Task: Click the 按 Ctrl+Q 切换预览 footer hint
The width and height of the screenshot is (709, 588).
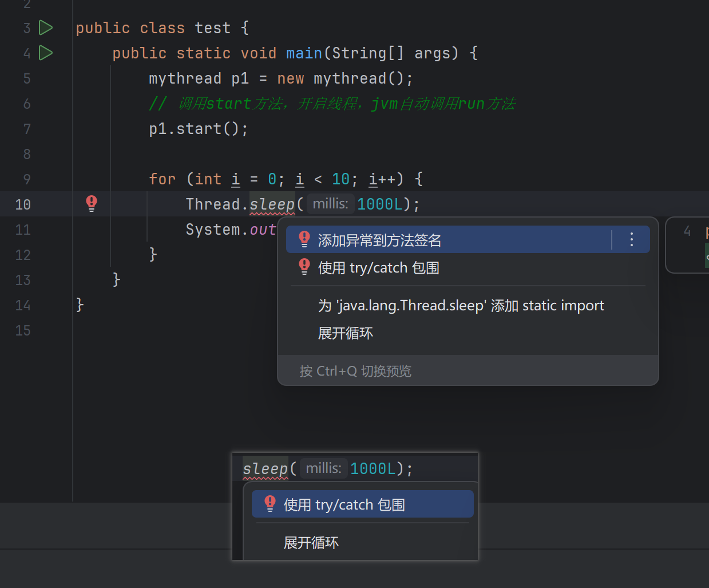Action: [355, 371]
